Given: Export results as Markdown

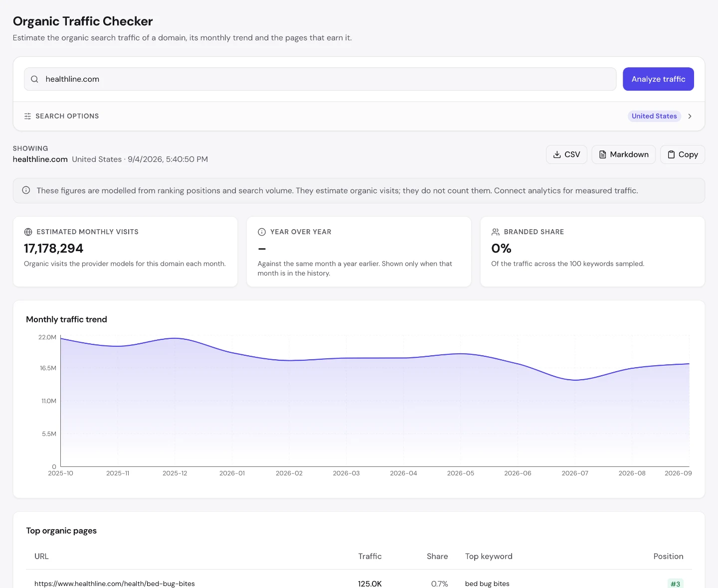Looking at the screenshot, I should 623,154.
